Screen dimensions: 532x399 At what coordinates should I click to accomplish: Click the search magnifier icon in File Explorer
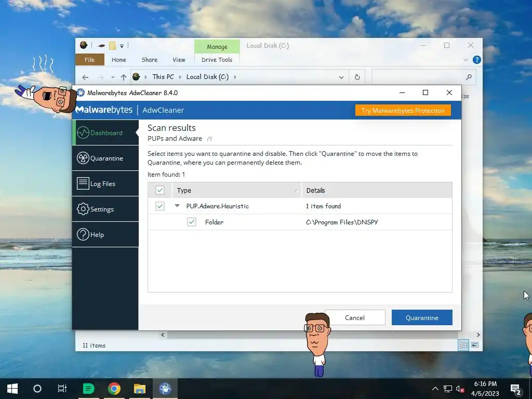(469, 77)
